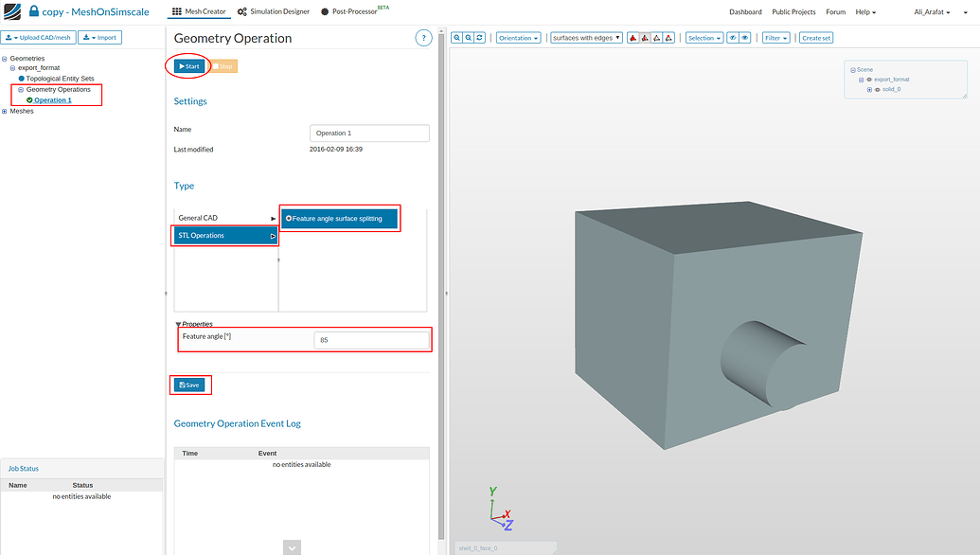Select the vertex pick-filter icon
This screenshot has height=555, width=980.
coord(668,37)
